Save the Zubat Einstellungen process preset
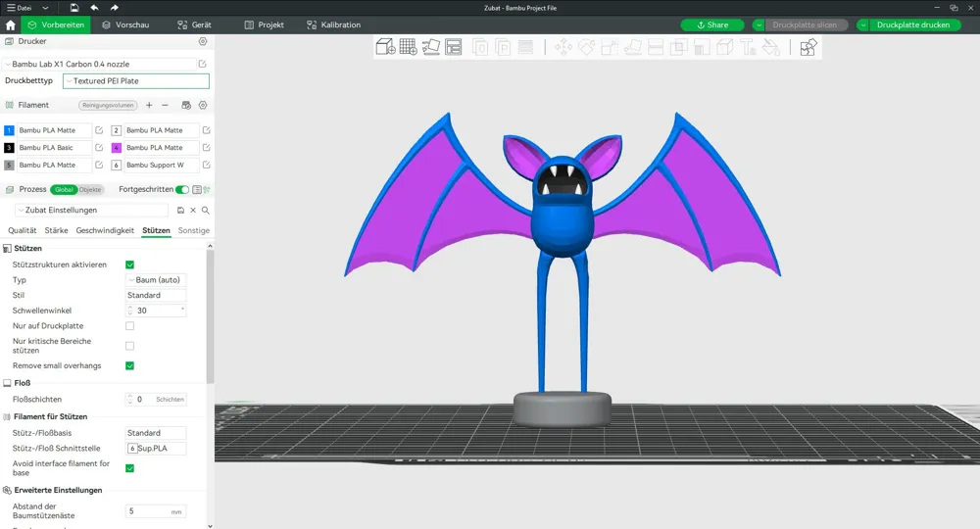Screen dimensions: 980x529 pyautogui.click(x=180, y=210)
